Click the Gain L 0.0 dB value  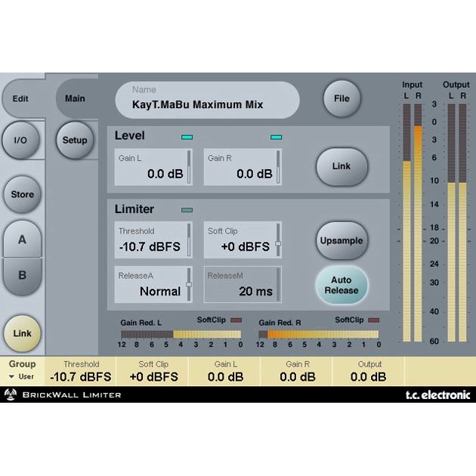(165, 174)
